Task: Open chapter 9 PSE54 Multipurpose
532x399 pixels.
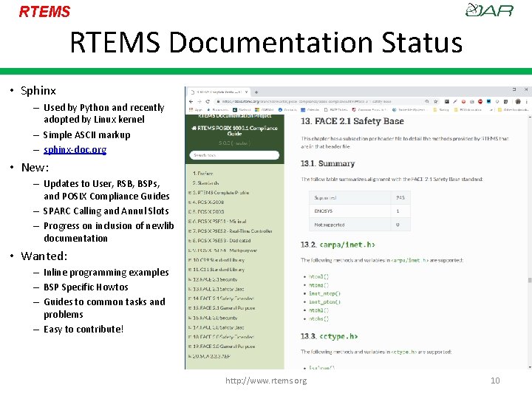Action: 225,250
